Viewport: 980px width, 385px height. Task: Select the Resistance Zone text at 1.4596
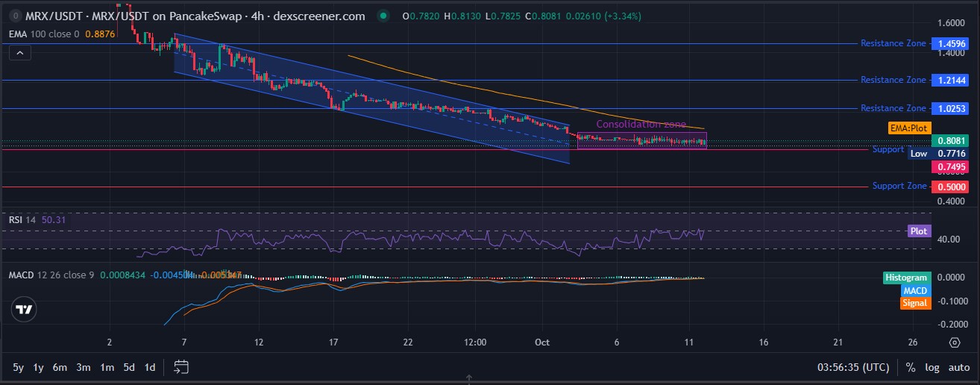pos(893,43)
